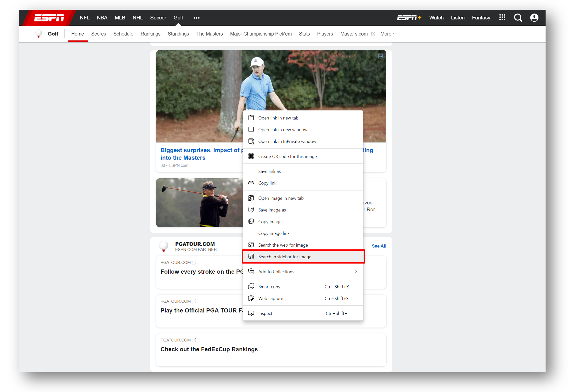Click the user profile avatar icon

click(x=534, y=18)
